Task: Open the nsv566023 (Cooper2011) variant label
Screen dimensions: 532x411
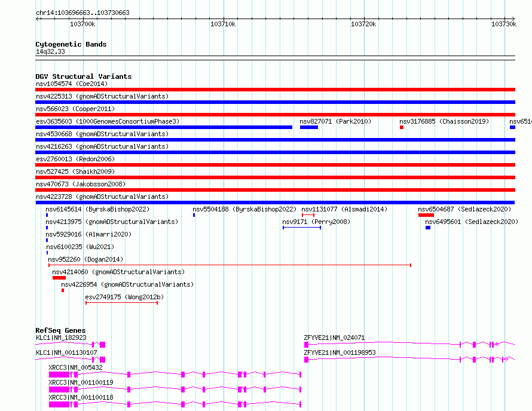Action: (x=75, y=109)
